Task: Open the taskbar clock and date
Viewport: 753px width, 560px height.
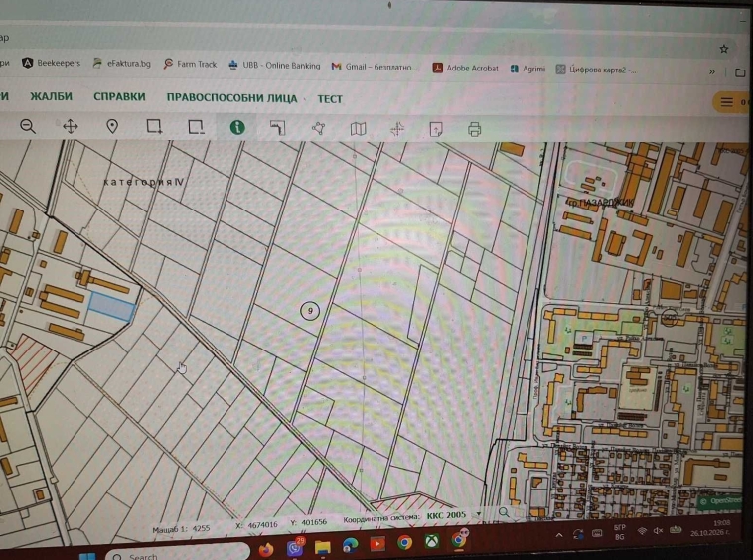Action: point(711,528)
